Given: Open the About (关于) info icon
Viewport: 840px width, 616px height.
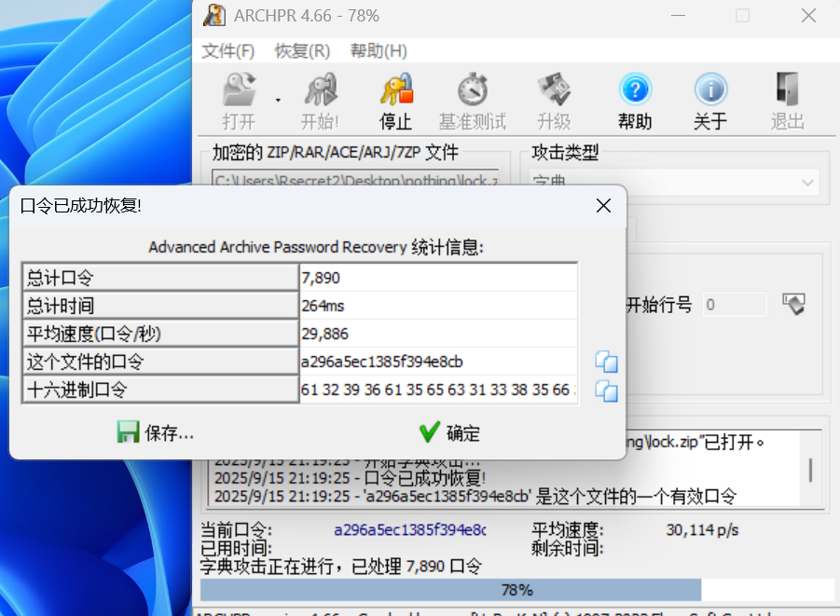Looking at the screenshot, I should coord(711,89).
